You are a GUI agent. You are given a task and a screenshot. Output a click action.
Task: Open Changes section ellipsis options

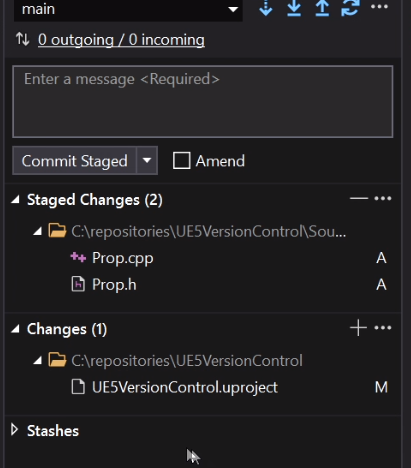point(383,328)
